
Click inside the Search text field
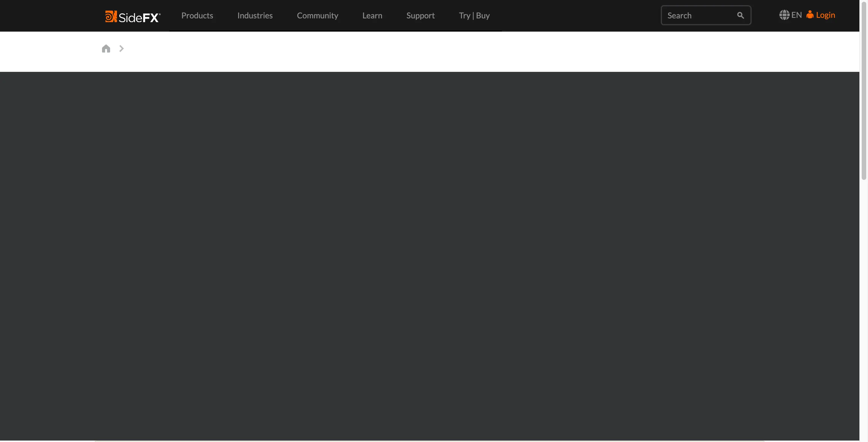[x=698, y=16]
